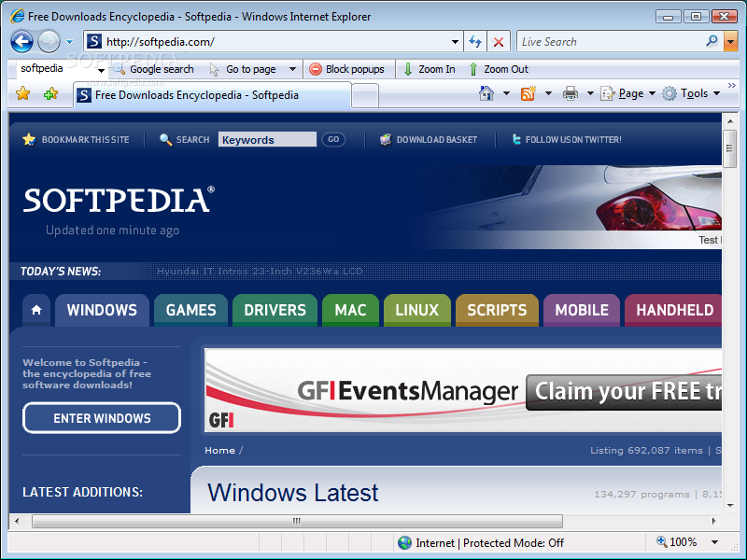Image resolution: width=747 pixels, height=560 pixels.
Task: Open the Favorites Center star icon
Action: 23,93
